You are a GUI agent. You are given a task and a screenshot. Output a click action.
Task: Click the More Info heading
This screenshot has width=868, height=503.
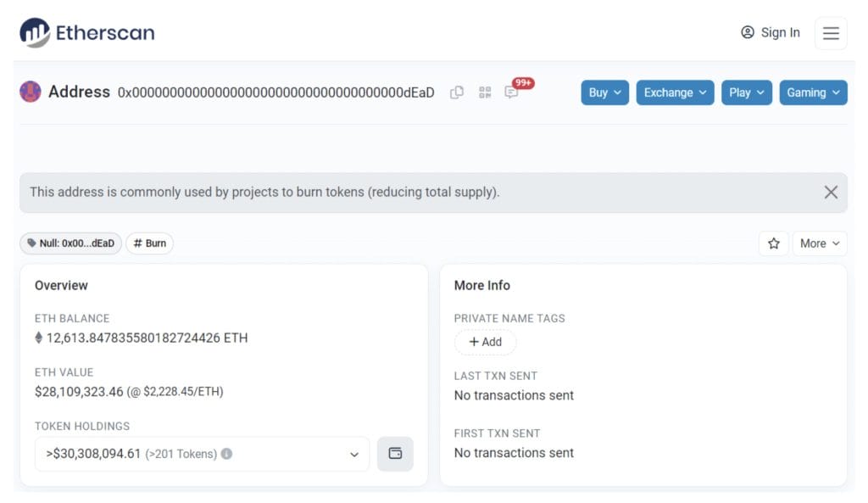tap(482, 285)
